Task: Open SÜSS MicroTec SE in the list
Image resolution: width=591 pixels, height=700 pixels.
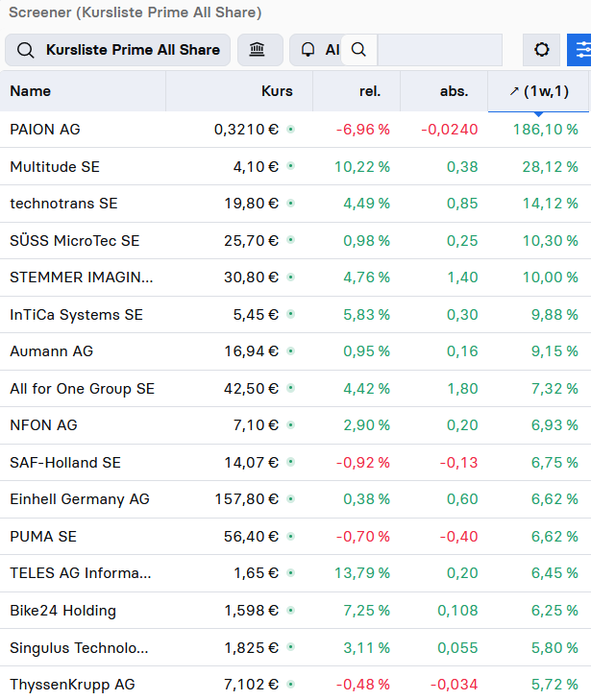Action: click(x=75, y=241)
